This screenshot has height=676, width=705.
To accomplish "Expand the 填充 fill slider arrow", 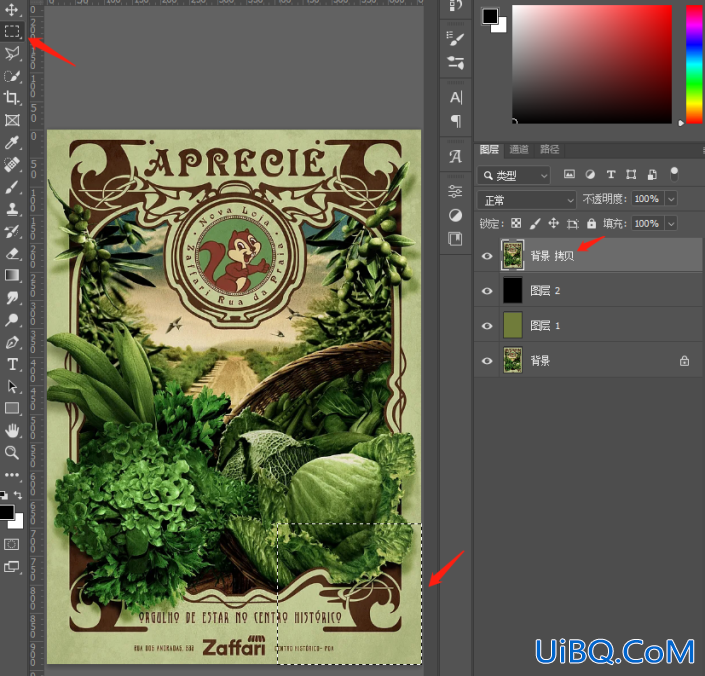I will tap(671, 223).
